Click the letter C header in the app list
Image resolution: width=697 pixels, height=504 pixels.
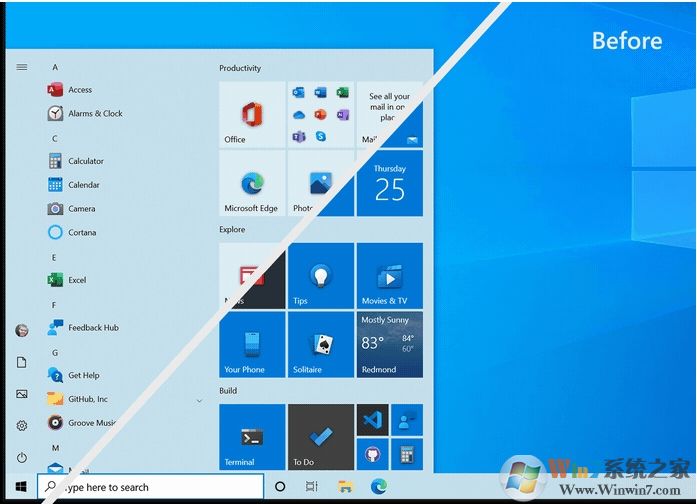55,138
